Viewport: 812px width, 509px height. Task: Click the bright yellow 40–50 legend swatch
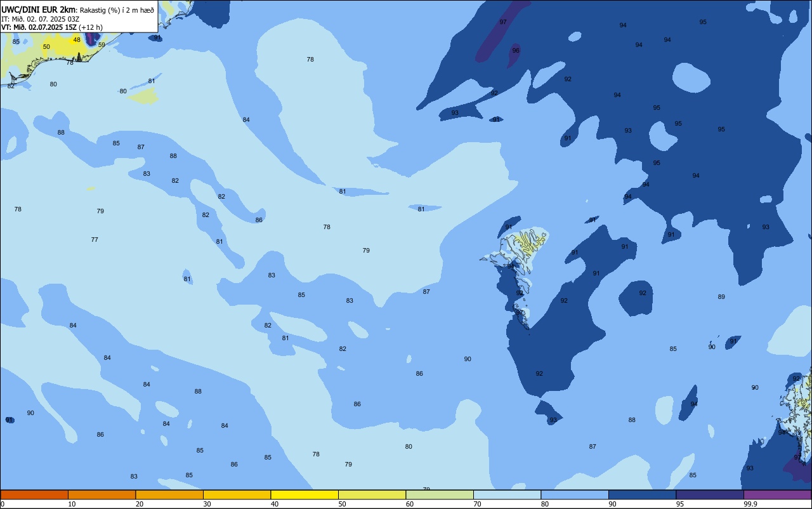[x=304, y=494]
